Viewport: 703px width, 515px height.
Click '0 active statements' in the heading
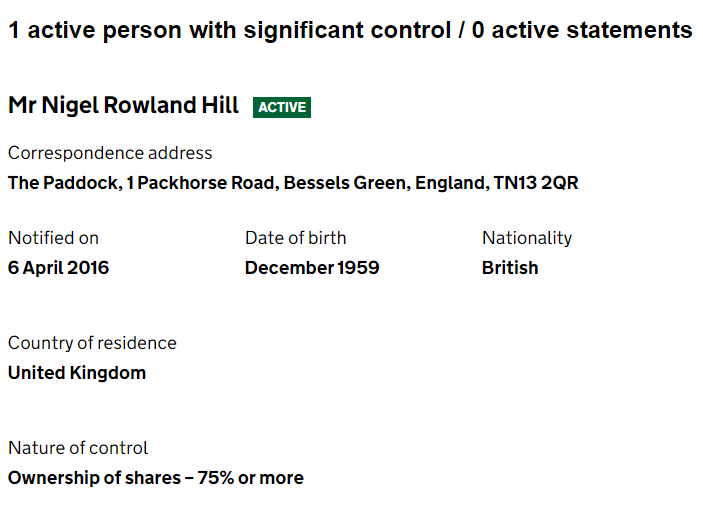coord(582,30)
